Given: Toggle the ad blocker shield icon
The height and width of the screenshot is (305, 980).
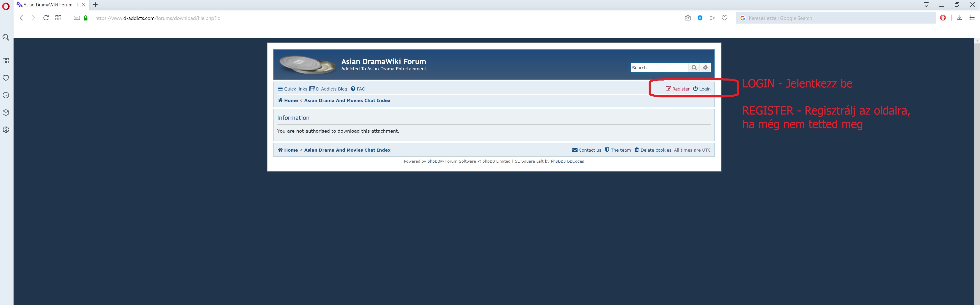Looking at the screenshot, I should coord(700,18).
